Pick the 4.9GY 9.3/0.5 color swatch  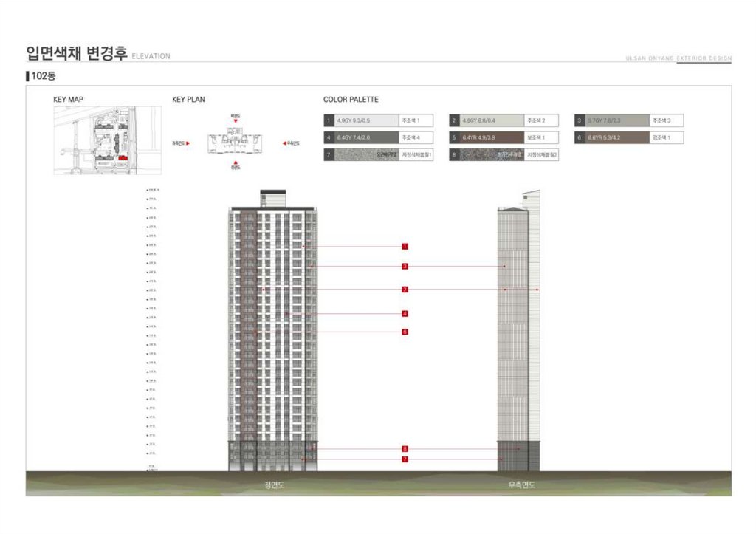pos(367,120)
